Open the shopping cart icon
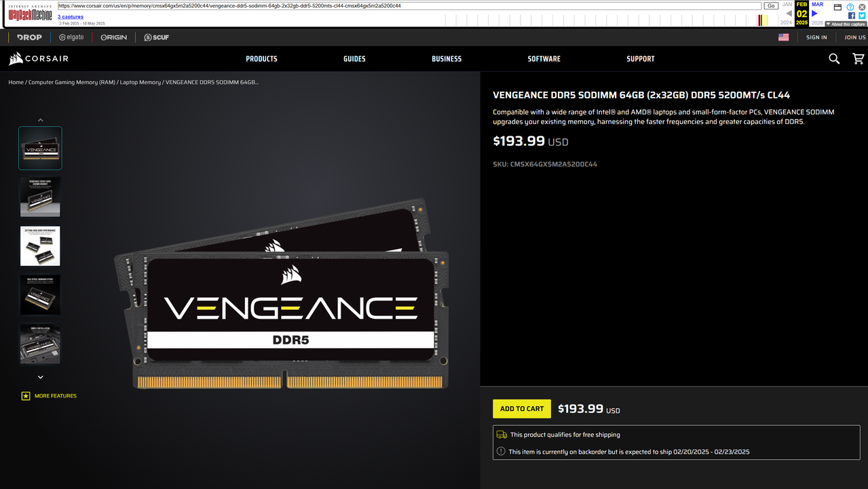The height and width of the screenshot is (489, 868). [858, 59]
